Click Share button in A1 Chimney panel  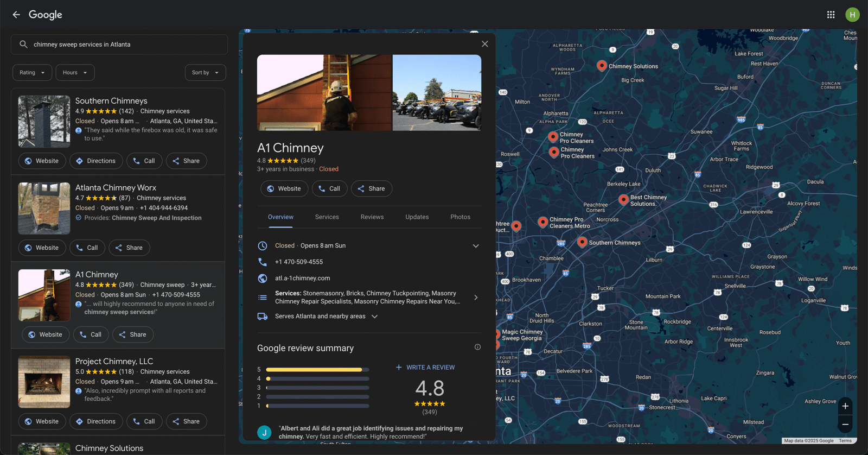point(372,188)
